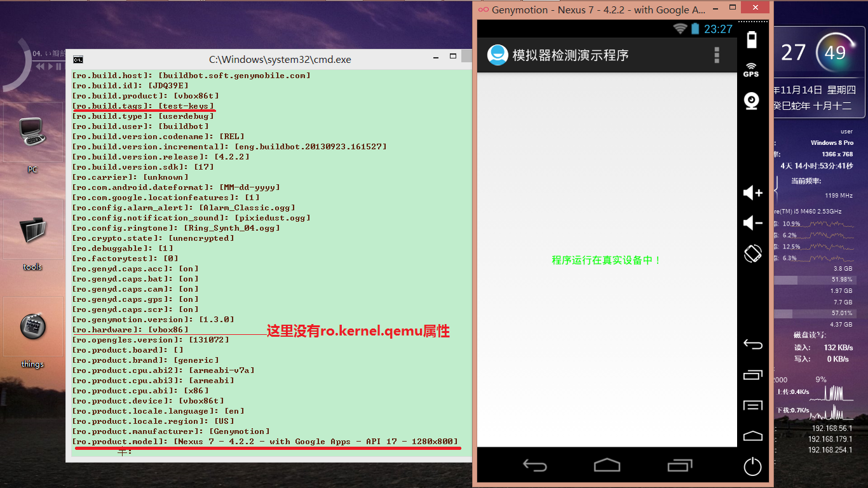Open the Genymotion battery widget

point(752,39)
